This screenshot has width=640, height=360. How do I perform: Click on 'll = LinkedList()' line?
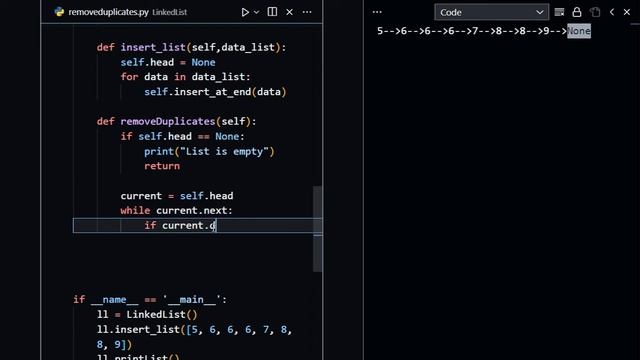[x=147, y=315]
